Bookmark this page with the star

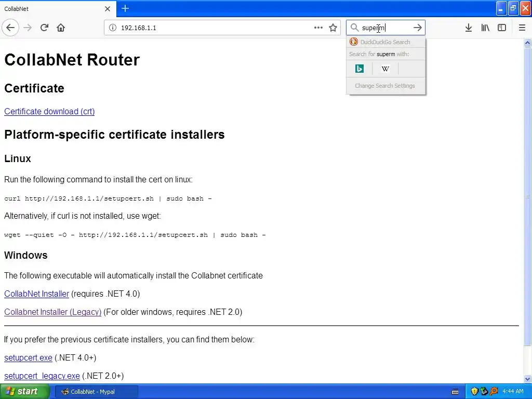tap(333, 28)
